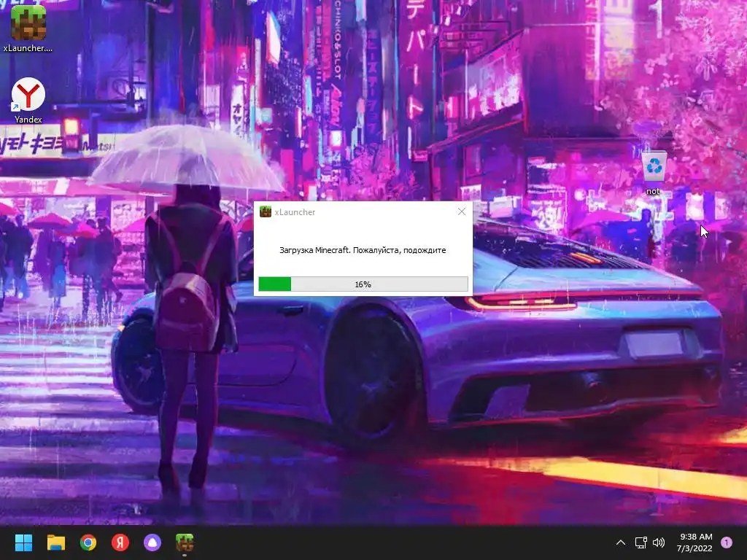Image resolution: width=747 pixels, height=560 pixels.
Task: Click the 16% loading progress bar
Action: pos(363,284)
